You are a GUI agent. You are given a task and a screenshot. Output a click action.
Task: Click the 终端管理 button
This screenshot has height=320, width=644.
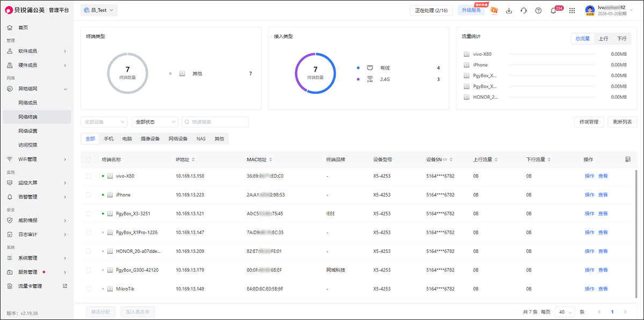coord(588,121)
